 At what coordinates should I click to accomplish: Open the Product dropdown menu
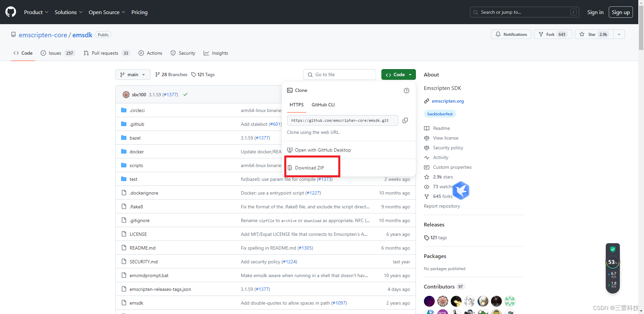pyautogui.click(x=36, y=12)
